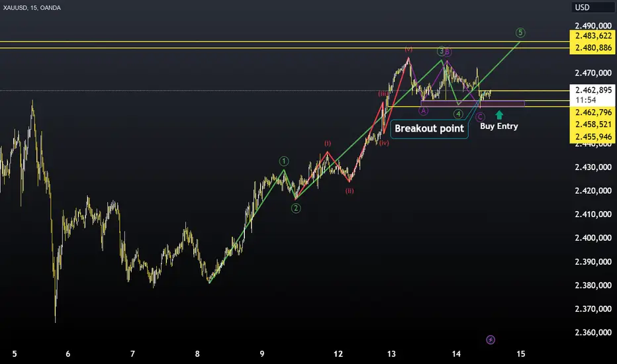Select the circled wave 5 label
This screenshot has height=364, width=617.
(520, 32)
